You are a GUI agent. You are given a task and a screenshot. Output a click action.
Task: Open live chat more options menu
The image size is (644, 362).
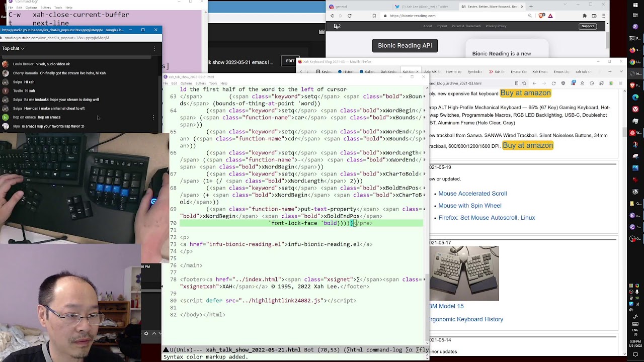(155, 48)
